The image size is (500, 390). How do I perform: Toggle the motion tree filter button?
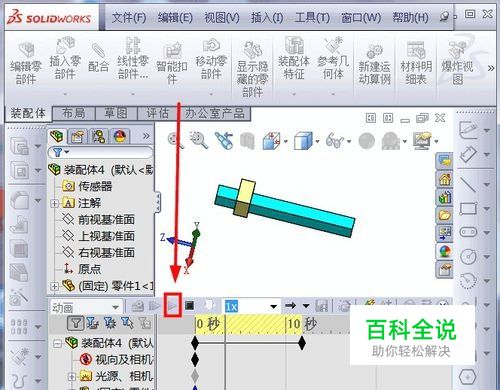point(76,323)
